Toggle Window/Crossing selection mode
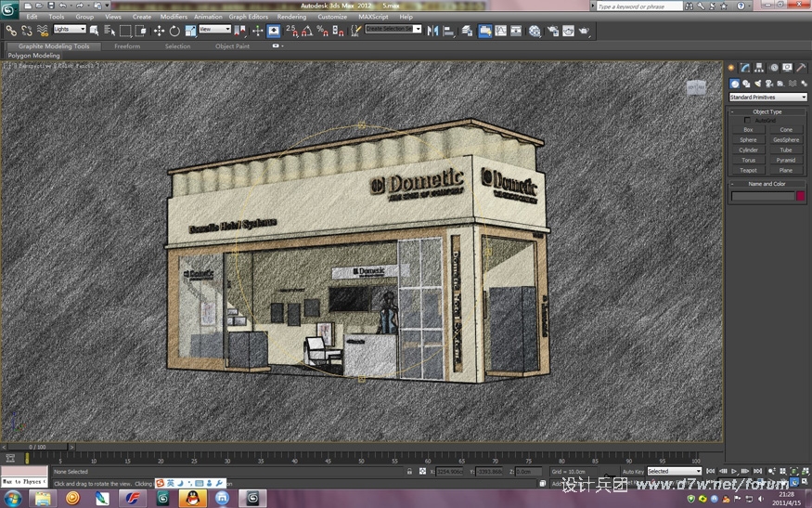This screenshot has height=508, width=812. click(x=140, y=31)
